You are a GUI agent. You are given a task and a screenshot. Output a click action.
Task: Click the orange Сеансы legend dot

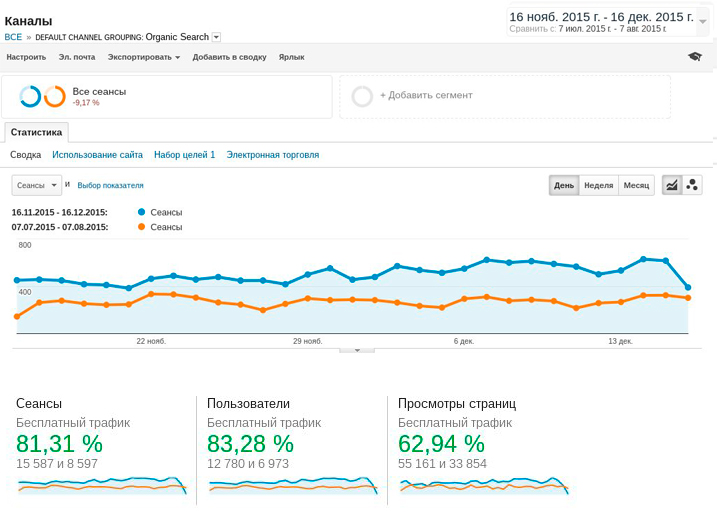pyautogui.click(x=141, y=227)
